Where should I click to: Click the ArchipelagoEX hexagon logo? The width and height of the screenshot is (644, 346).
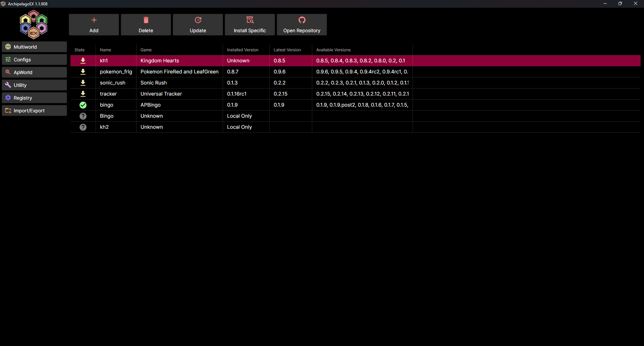click(x=34, y=24)
